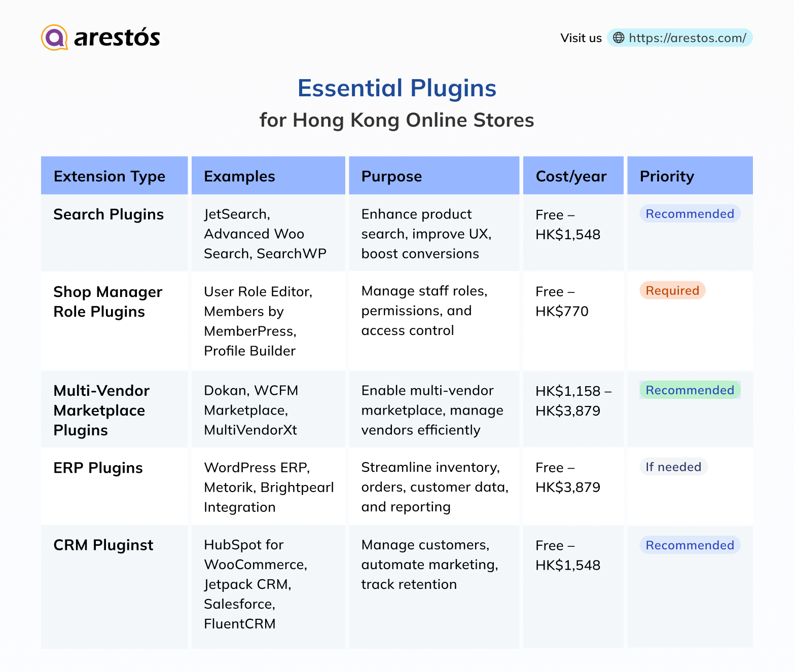Expand the Examples column header
The image size is (794, 672).
click(x=239, y=176)
